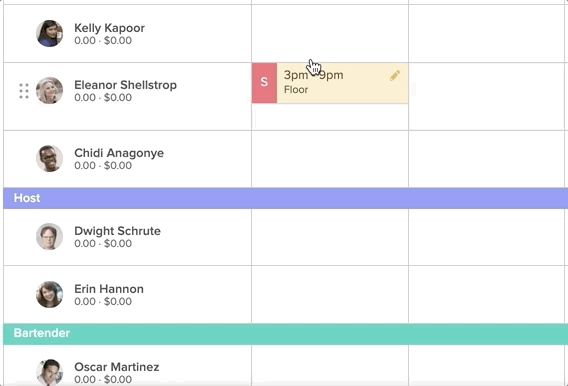Click the red S shift badge
Image resolution: width=568 pixels, height=386 pixels.
click(x=264, y=83)
